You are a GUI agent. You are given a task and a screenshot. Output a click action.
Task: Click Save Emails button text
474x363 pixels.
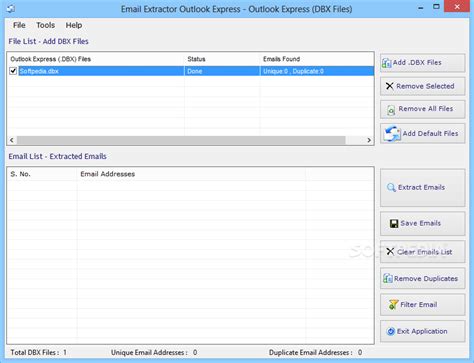click(421, 223)
